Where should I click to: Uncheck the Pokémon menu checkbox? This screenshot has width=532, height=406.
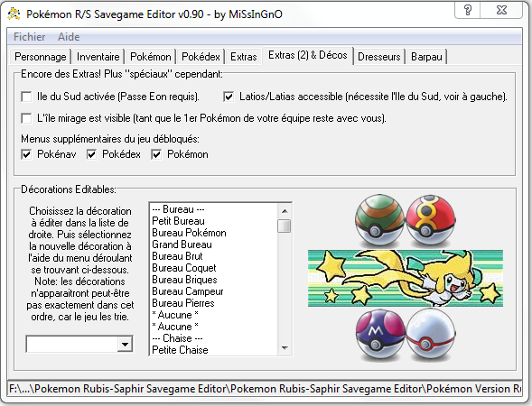[x=156, y=154]
